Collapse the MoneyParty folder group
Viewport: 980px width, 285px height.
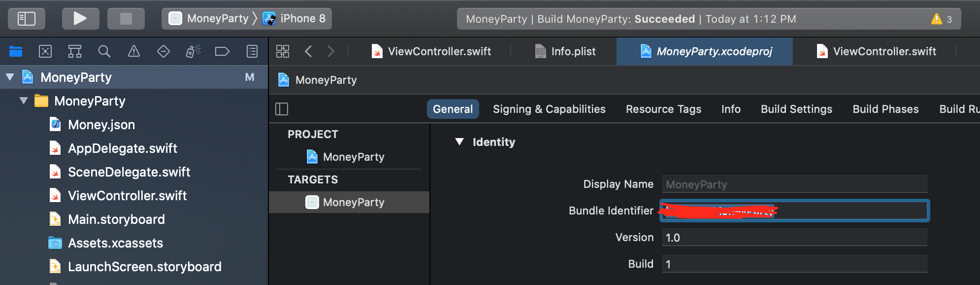(24, 101)
